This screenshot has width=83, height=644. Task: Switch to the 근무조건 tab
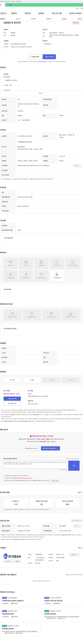click(18, 19)
